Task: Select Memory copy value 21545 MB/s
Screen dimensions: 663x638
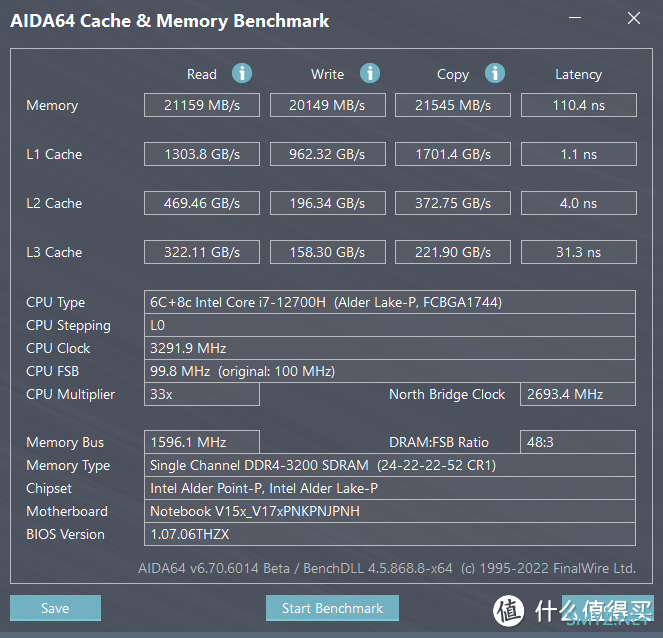Action: click(453, 105)
